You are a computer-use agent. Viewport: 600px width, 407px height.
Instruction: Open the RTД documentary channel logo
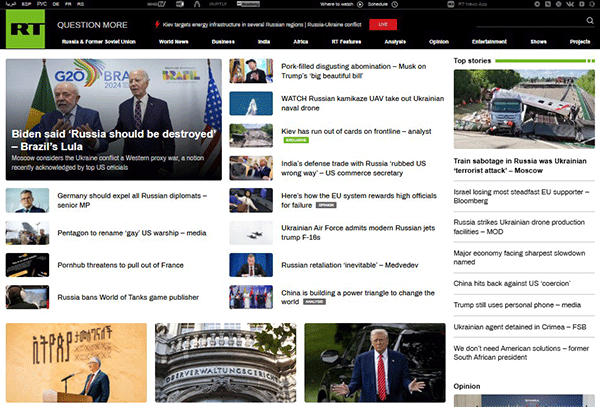coord(180,4)
